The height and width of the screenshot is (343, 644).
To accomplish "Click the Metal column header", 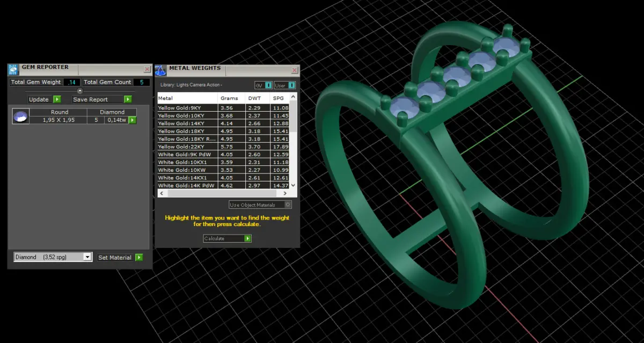I will 187,98.
